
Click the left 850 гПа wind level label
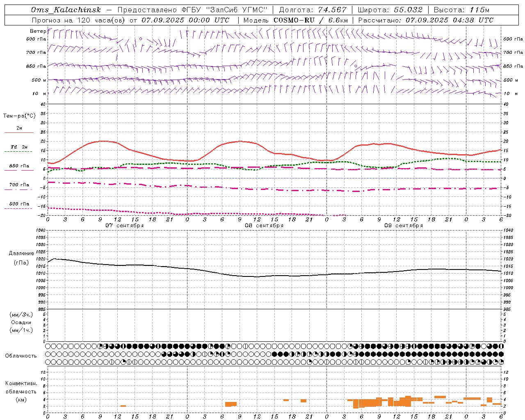click(x=36, y=66)
